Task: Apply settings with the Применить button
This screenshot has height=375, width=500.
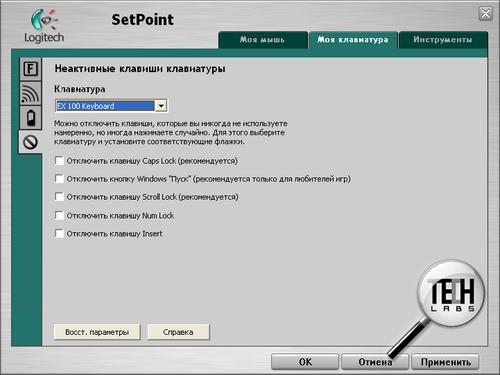Action: pos(445,362)
